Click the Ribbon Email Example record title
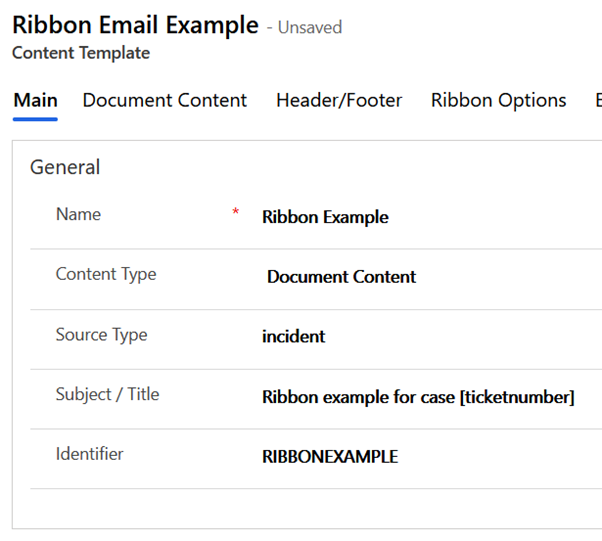The width and height of the screenshot is (602, 541). pyautogui.click(x=135, y=25)
